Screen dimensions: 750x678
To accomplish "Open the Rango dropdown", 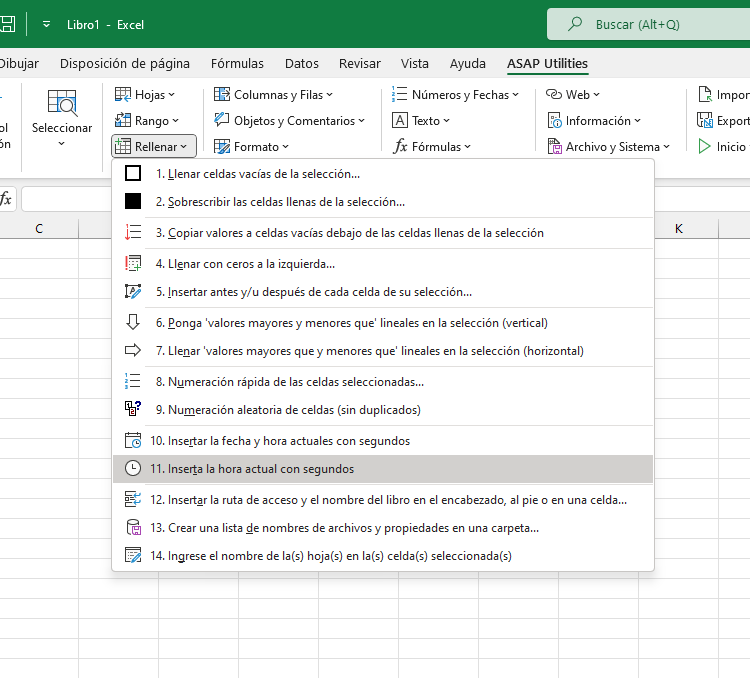I will [x=147, y=121].
